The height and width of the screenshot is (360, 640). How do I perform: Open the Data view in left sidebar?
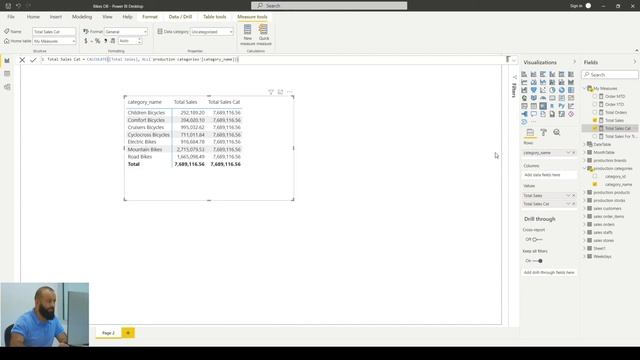point(7,73)
